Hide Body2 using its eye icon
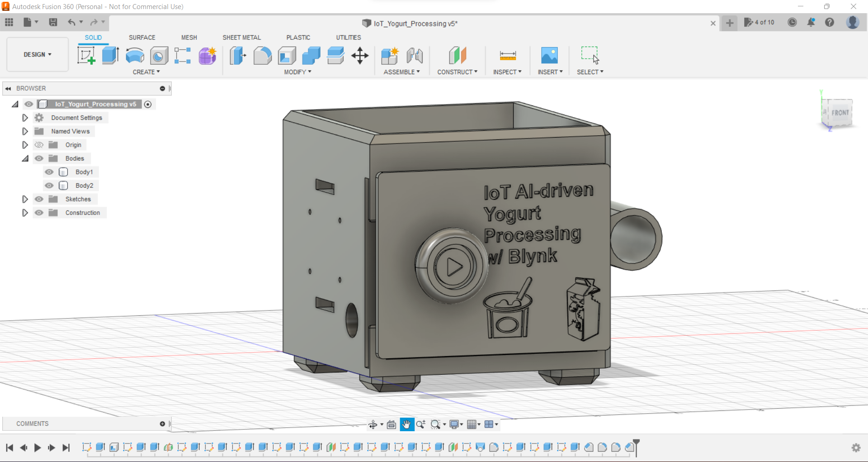 pyautogui.click(x=49, y=186)
